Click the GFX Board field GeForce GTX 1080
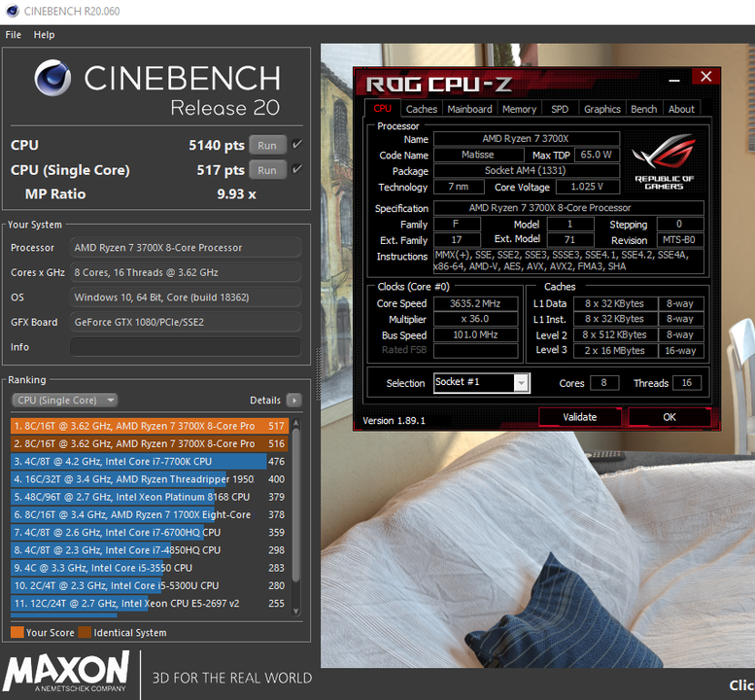The height and width of the screenshot is (700, 755). [x=186, y=322]
